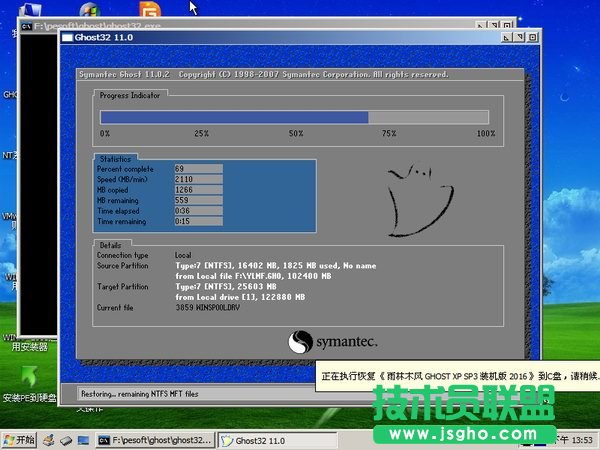The height and width of the screenshot is (450, 600).
Task: Open the 开始 Start menu
Action: coord(19,440)
